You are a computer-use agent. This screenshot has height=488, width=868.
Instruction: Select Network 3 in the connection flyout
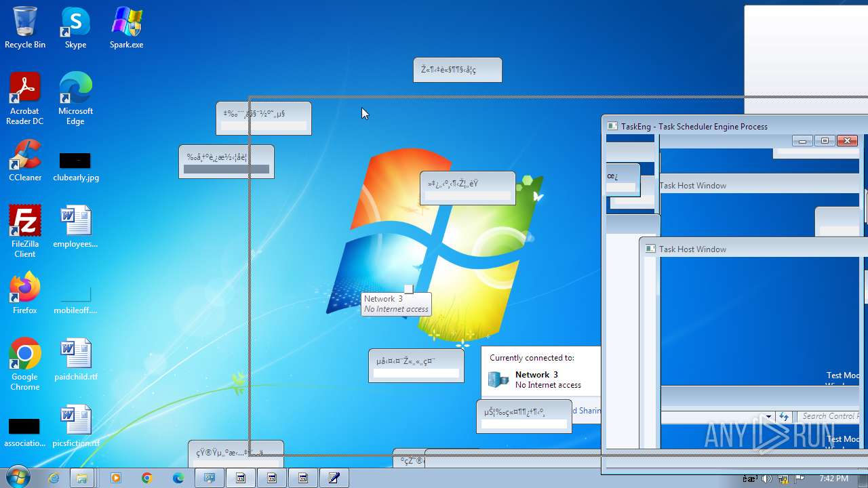pos(536,374)
